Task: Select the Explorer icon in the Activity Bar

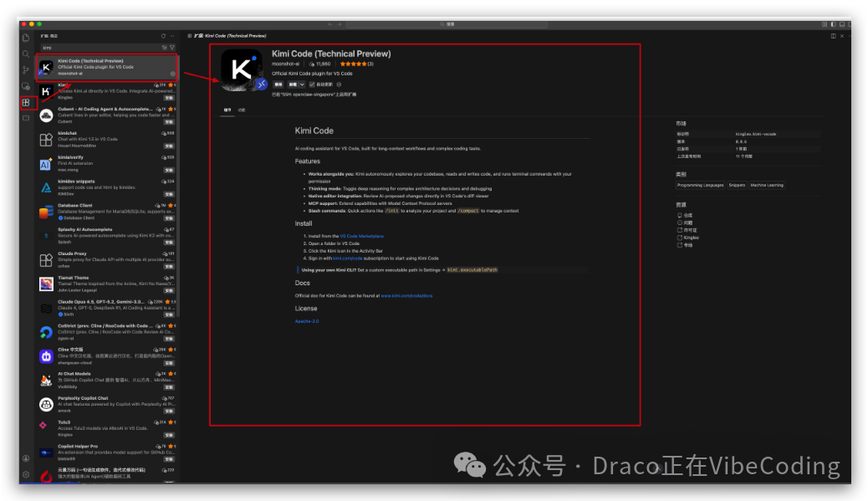Action: [26, 37]
